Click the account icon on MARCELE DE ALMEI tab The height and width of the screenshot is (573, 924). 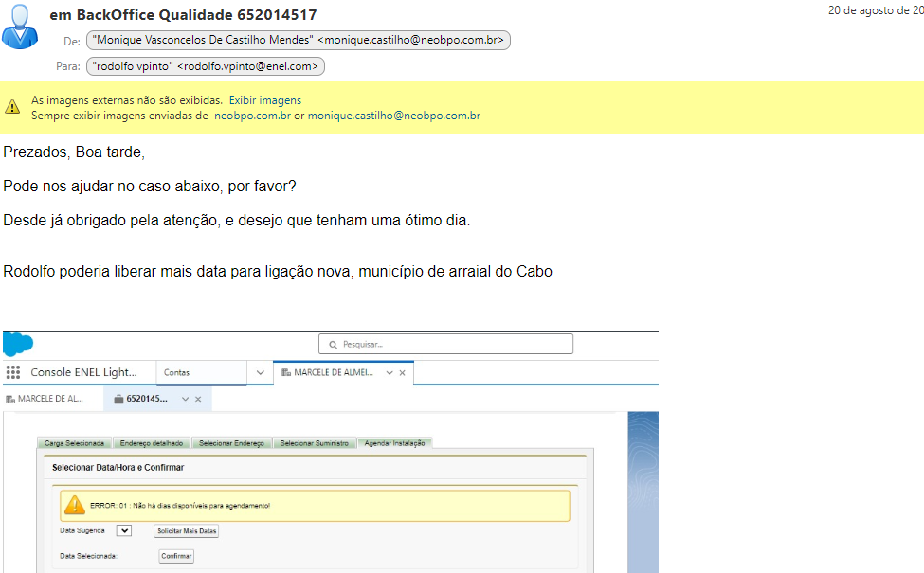tap(286, 373)
